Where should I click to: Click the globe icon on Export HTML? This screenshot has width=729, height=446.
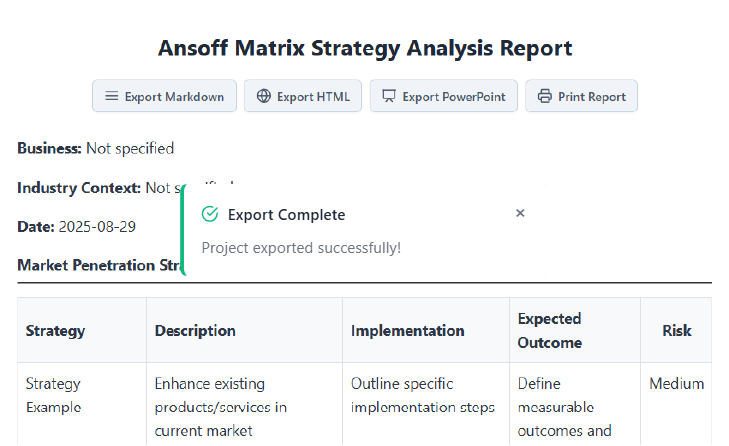(264, 97)
